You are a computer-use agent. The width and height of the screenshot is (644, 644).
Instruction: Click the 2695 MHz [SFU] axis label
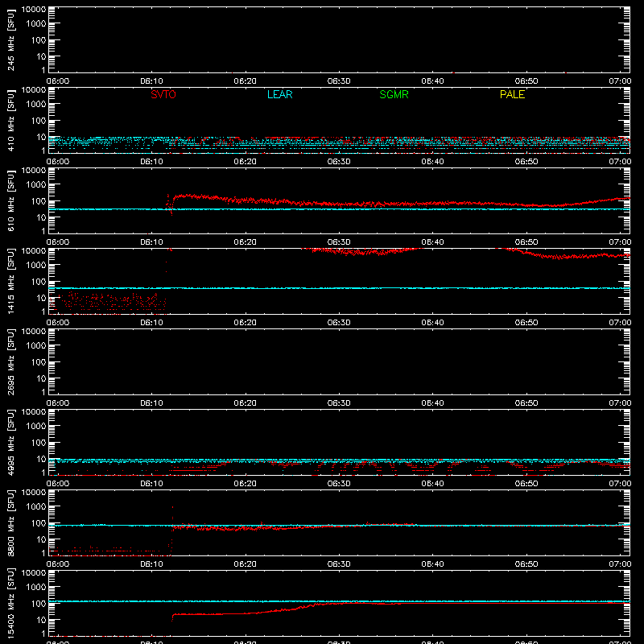point(11,361)
